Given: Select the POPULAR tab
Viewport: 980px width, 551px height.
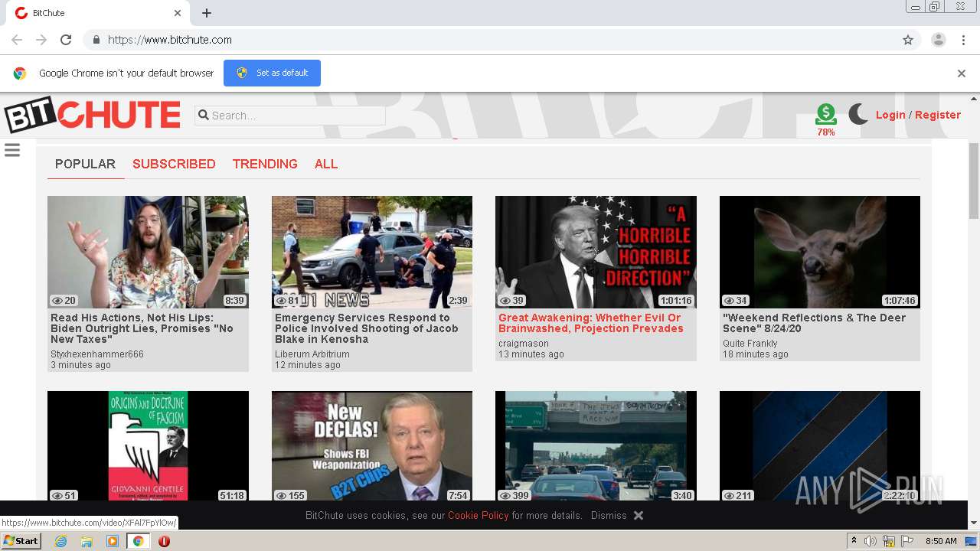Looking at the screenshot, I should (85, 164).
